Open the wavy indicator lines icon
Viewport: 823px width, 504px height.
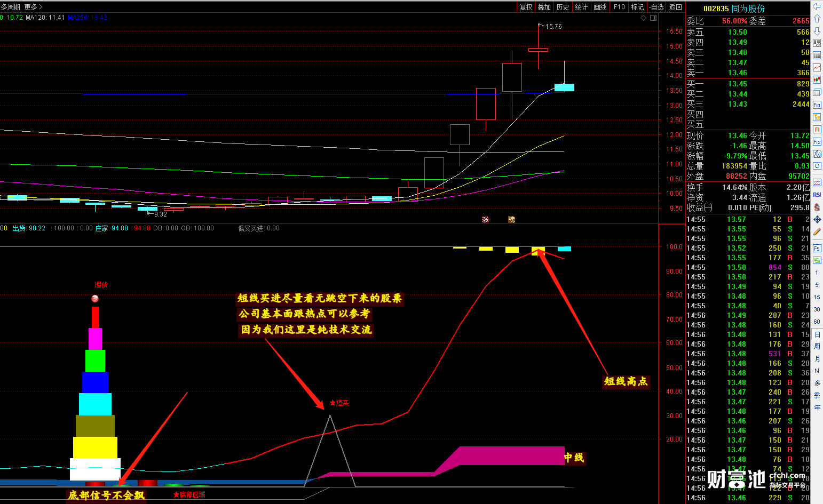[x=817, y=182]
